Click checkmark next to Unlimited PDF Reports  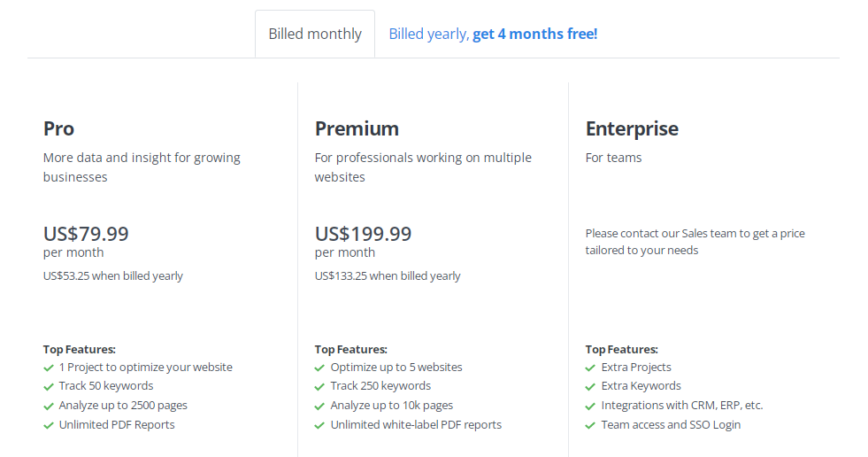click(49, 425)
